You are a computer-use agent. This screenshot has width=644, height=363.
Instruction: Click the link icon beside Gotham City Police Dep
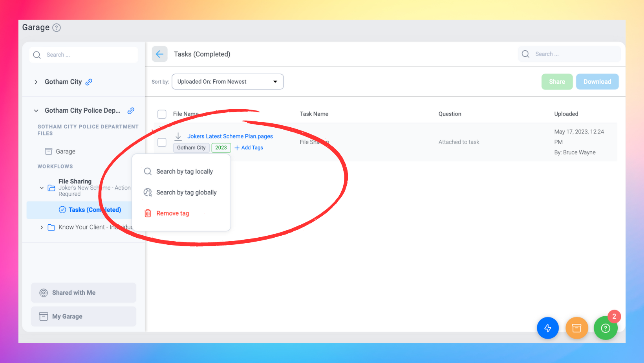pos(131,110)
